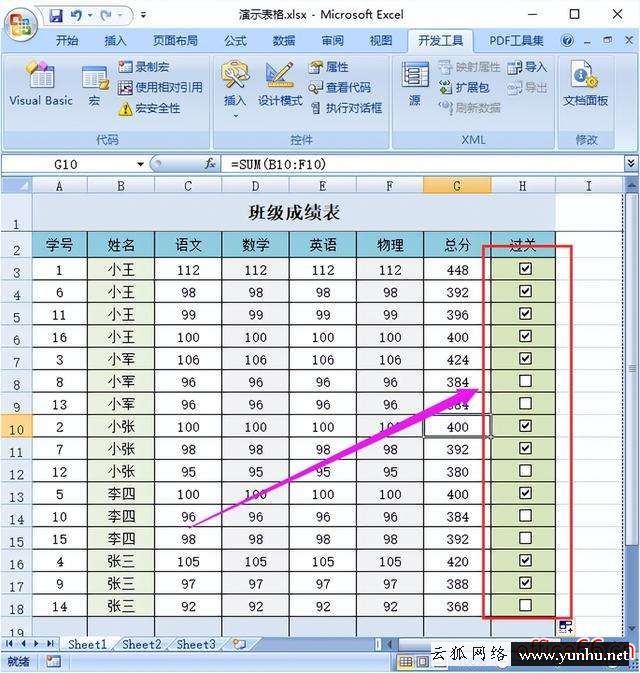This screenshot has height=673, width=640.
Task: Start Record Macro (录制宏)
Action: [x=144, y=67]
